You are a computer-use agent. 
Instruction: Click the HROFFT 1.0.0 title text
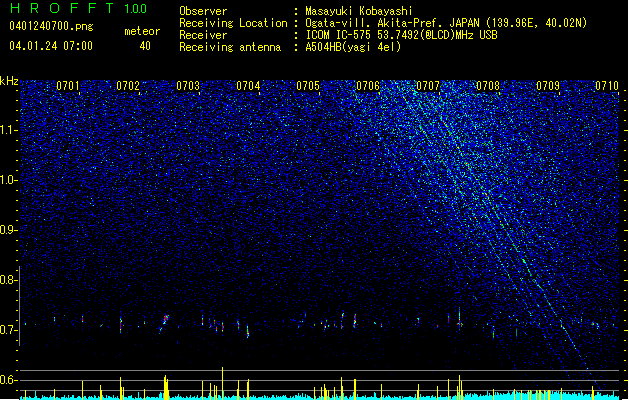(79, 8)
